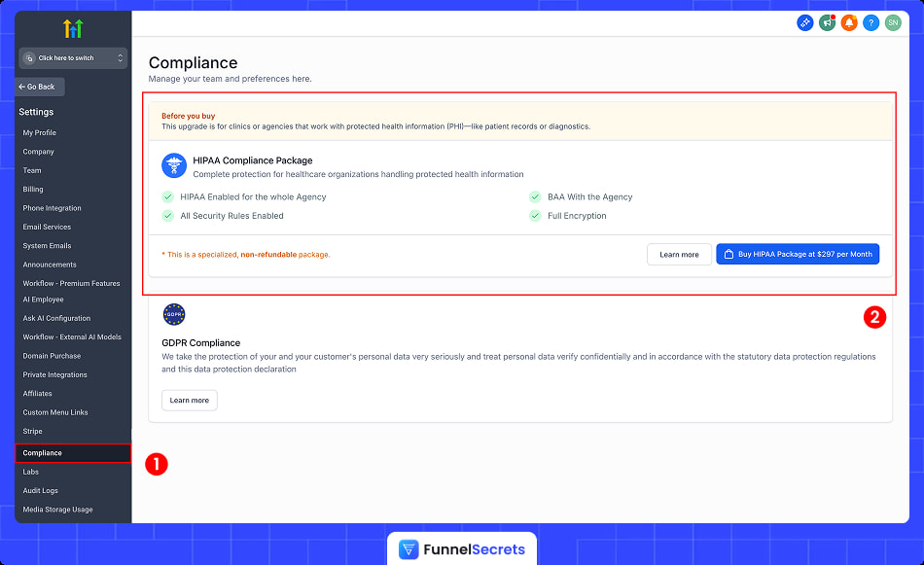The height and width of the screenshot is (565, 924).
Task: Open the Billing settings menu item
Action: click(x=31, y=189)
